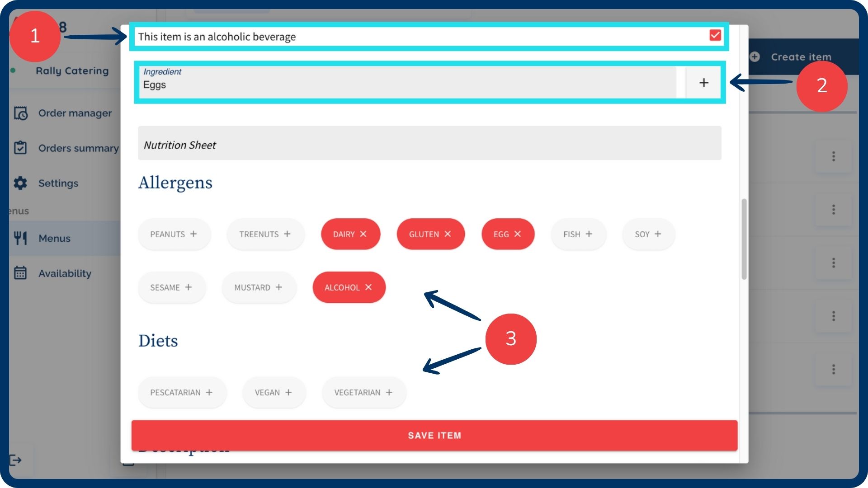
Task: Click the Availability calendar icon
Action: click(x=20, y=273)
